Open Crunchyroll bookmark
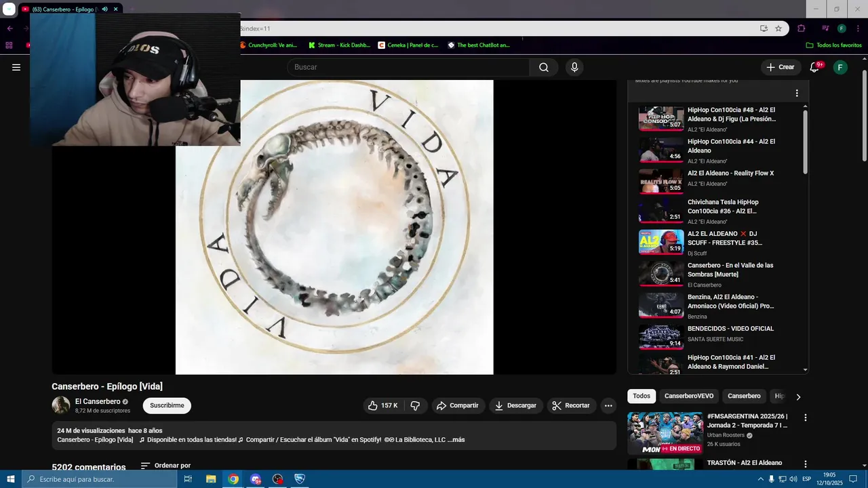The width and height of the screenshot is (868, 488). click(269, 45)
